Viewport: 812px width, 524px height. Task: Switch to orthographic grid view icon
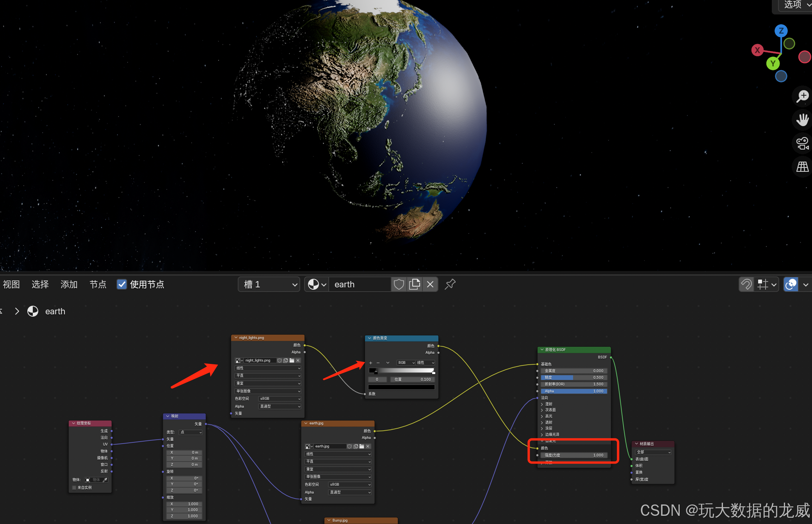tap(803, 167)
